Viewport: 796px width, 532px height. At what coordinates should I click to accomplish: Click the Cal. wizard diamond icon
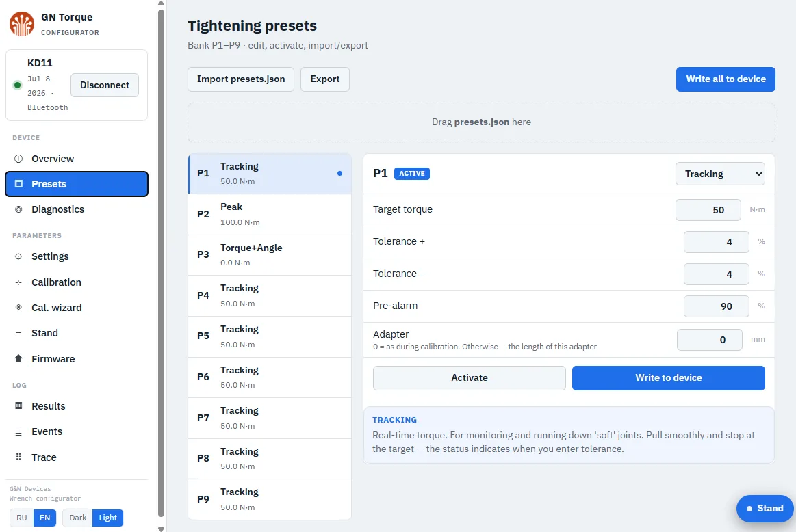point(18,307)
